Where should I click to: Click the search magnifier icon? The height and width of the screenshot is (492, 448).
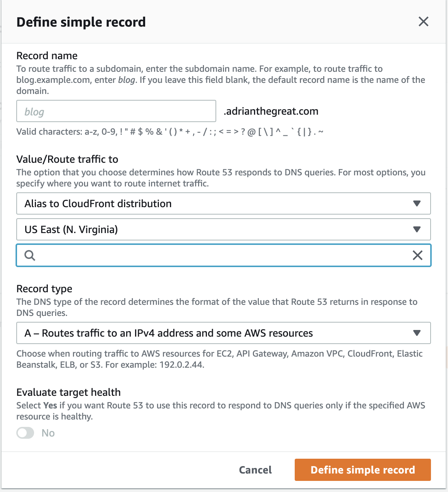click(x=30, y=255)
